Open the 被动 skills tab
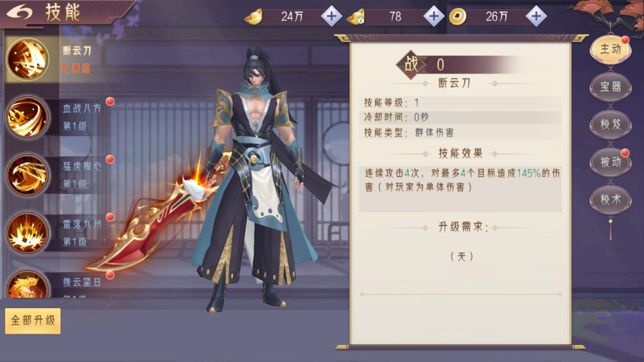644x362 pixels. [x=610, y=162]
